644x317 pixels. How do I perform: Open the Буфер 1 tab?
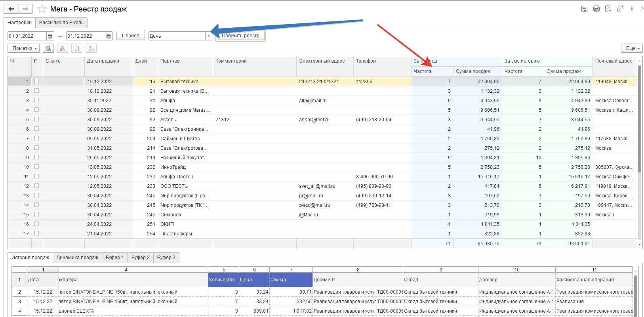click(x=115, y=258)
